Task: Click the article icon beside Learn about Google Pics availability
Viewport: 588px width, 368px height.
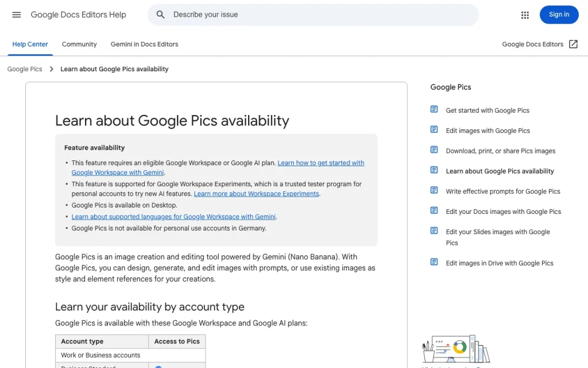Action: 434,170
